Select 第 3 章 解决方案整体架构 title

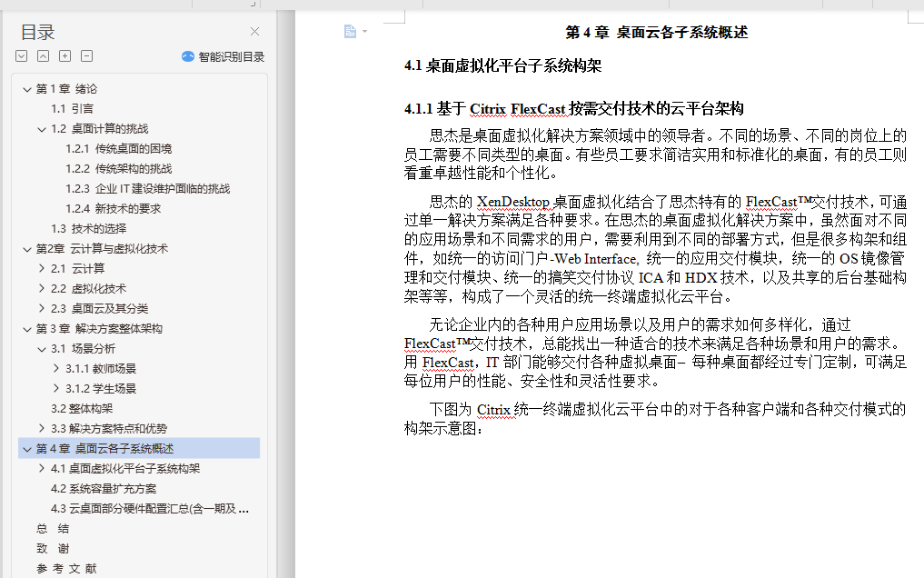99,329
